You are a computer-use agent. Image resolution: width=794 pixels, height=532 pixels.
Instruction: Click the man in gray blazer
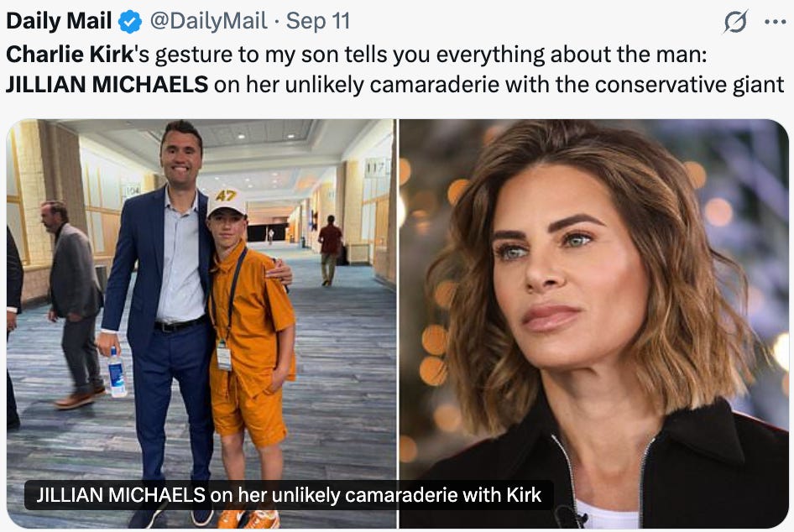click(73, 304)
